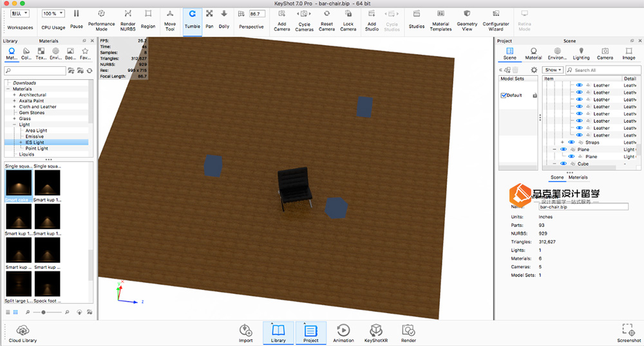This screenshot has height=346, width=644.
Task: Toggle Performance Mode
Action: tap(102, 20)
